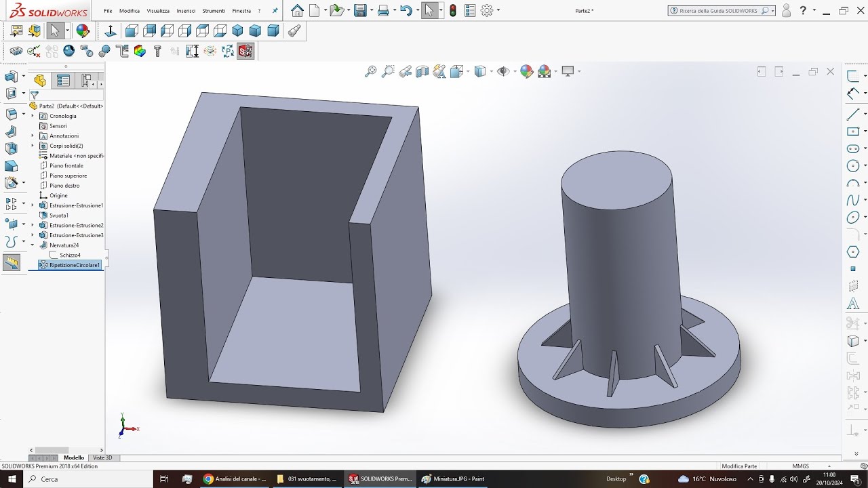Click the Rib feature icon in the left sidebar

click(x=12, y=131)
